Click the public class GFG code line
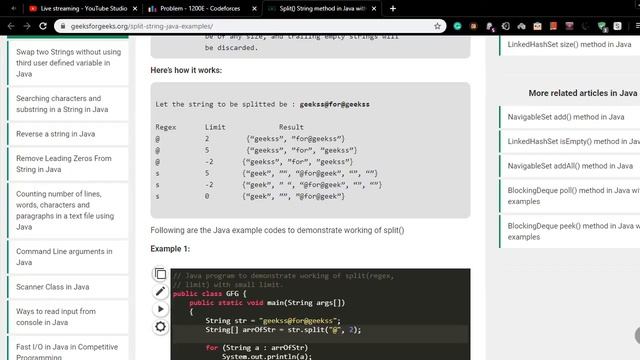The image size is (640, 360). coord(209,294)
